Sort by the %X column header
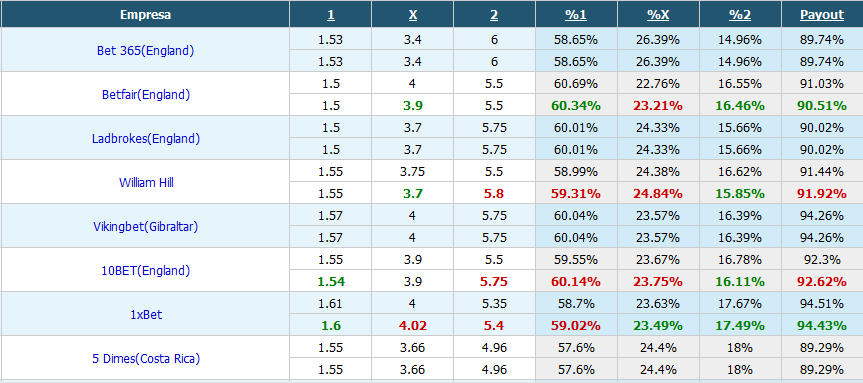 pyautogui.click(x=658, y=15)
